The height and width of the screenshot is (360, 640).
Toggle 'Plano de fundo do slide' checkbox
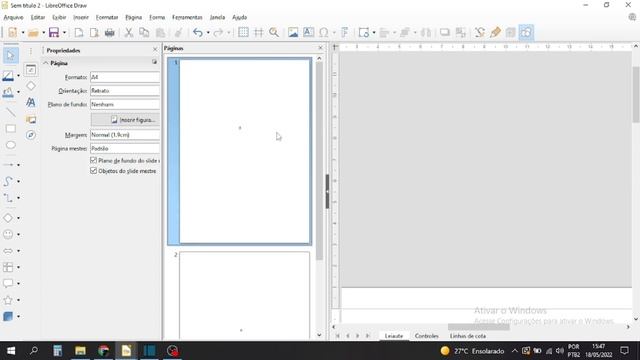pos(93,160)
